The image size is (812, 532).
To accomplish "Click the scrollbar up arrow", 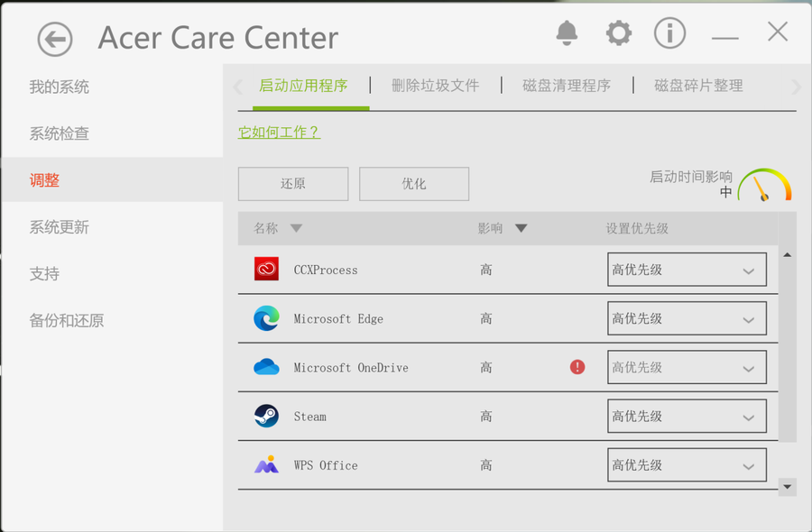I will 787,254.
